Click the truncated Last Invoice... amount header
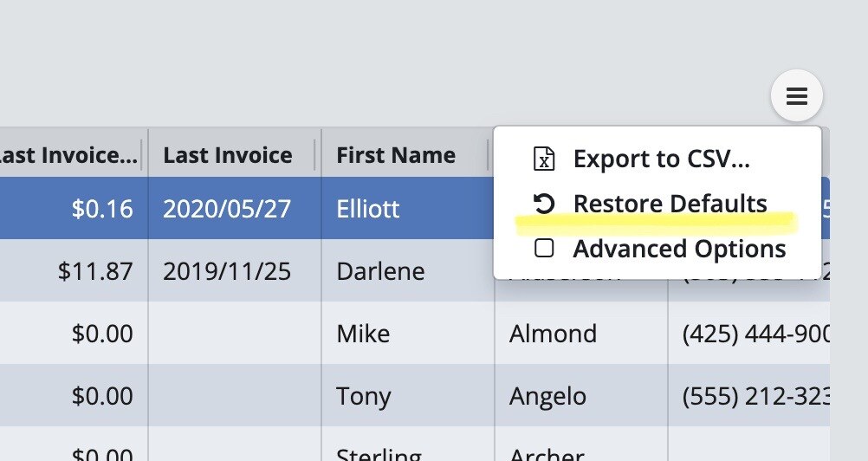The image size is (868, 461). point(68,155)
